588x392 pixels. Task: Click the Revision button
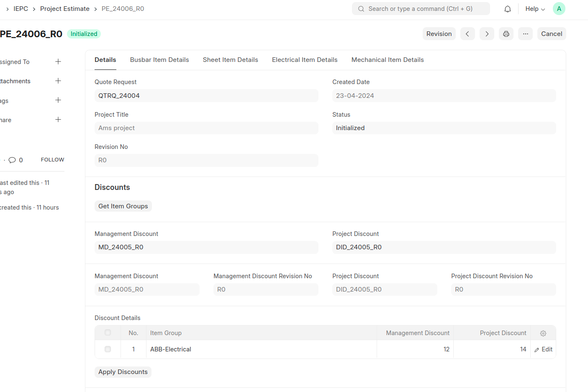point(439,33)
